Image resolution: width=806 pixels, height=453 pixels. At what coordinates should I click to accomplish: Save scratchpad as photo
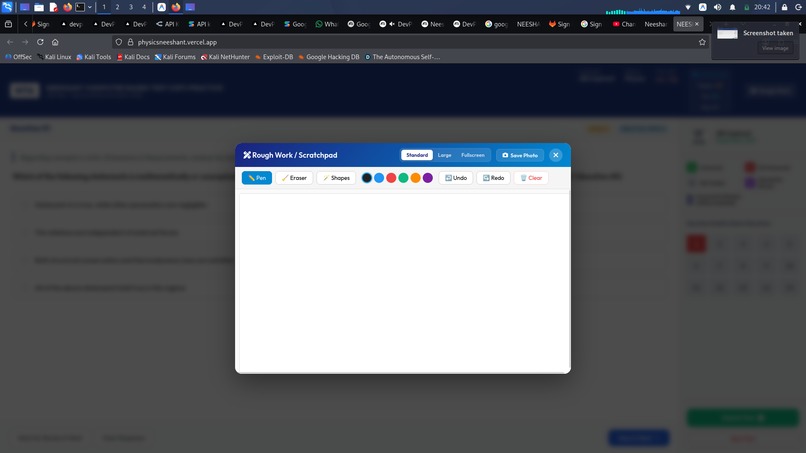pos(520,155)
